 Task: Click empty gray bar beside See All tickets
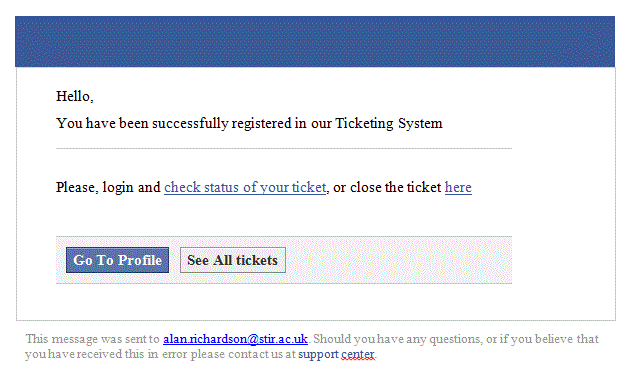[x=398, y=260]
